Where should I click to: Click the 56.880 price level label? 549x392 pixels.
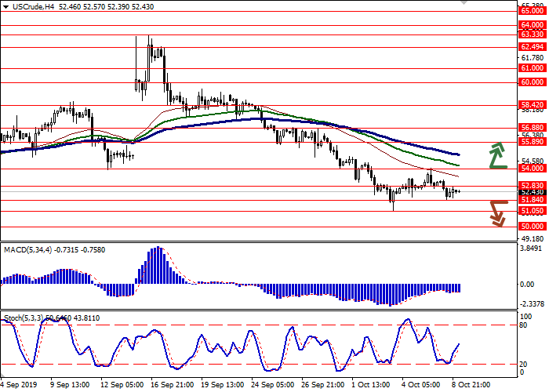(x=532, y=127)
